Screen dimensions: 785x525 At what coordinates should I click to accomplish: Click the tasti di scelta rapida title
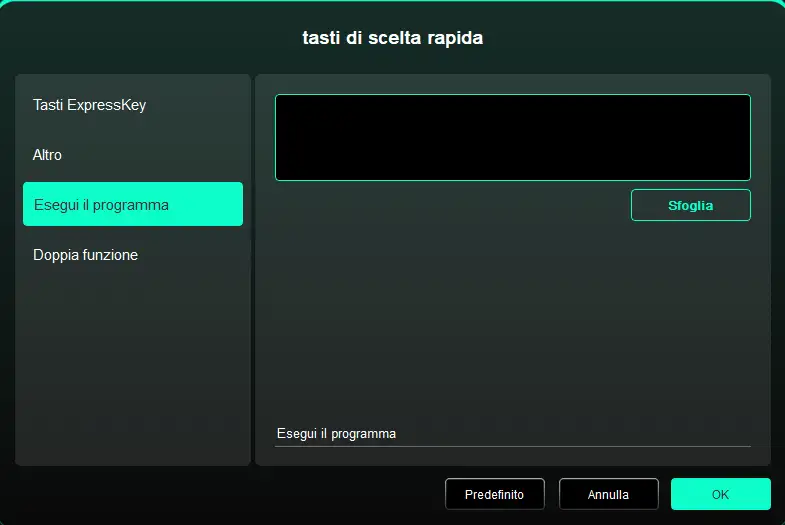(x=392, y=38)
